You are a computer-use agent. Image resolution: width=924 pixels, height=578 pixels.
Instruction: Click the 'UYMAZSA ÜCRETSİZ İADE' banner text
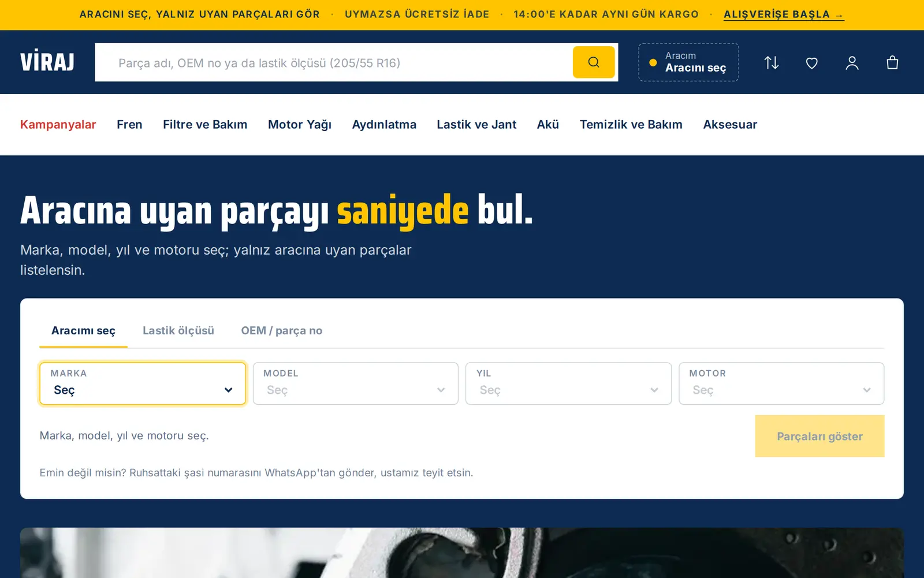coord(417,14)
